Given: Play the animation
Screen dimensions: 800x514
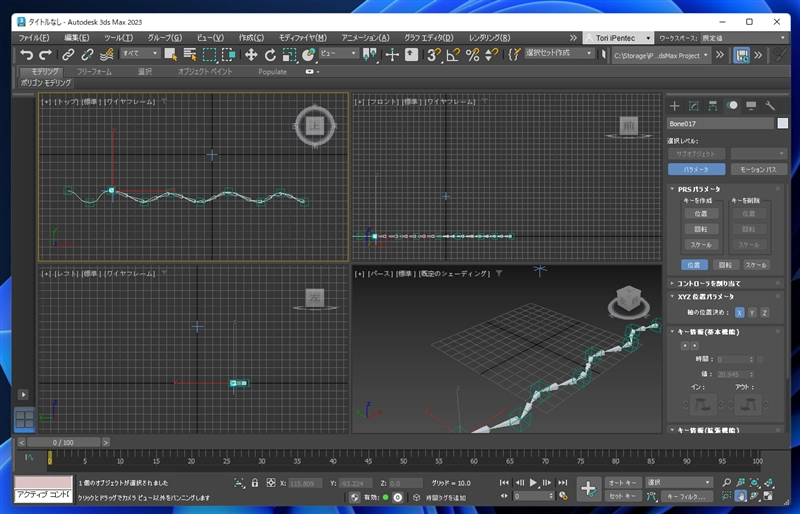Looking at the screenshot, I should click(533, 482).
